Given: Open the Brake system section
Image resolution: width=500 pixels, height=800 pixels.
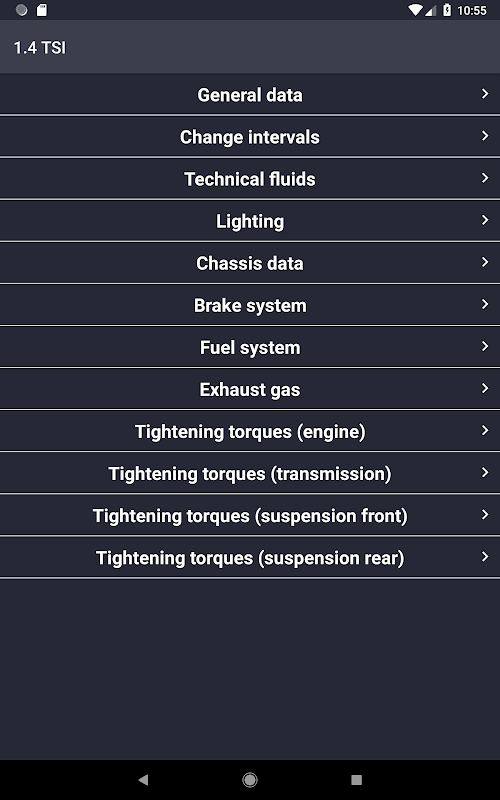Looking at the screenshot, I should (250, 305).
